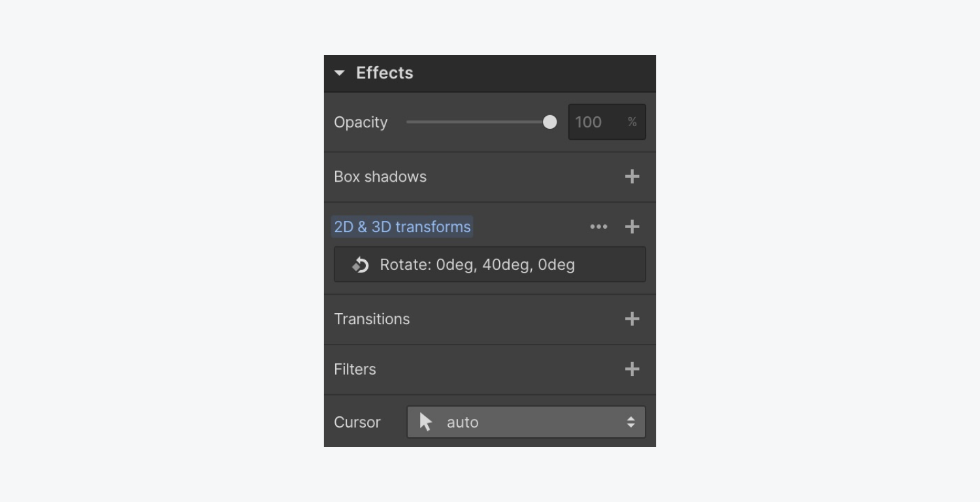The width and height of the screenshot is (980, 502).
Task: Click the rotate icon in transform row
Action: tap(361, 265)
